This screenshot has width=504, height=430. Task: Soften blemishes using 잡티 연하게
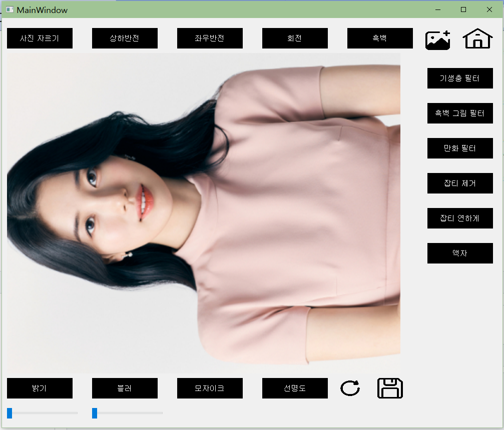pyautogui.click(x=460, y=218)
